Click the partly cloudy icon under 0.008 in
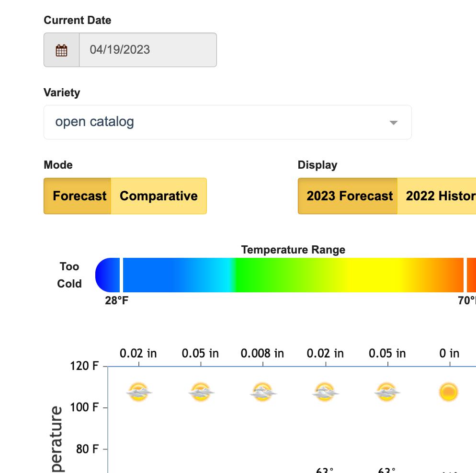The height and width of the screenshot is (473, 476). point(262,392)
